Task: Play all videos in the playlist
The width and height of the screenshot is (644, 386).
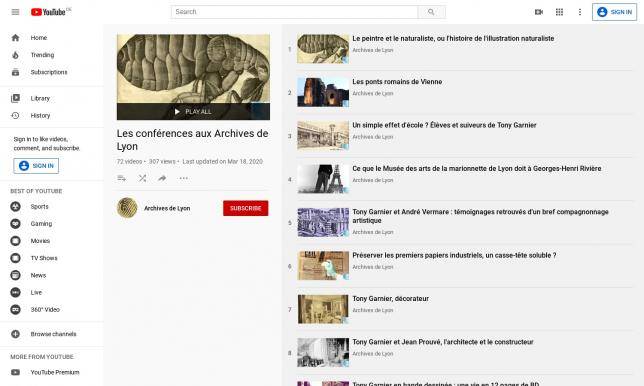Action: [x=193, y=112]
